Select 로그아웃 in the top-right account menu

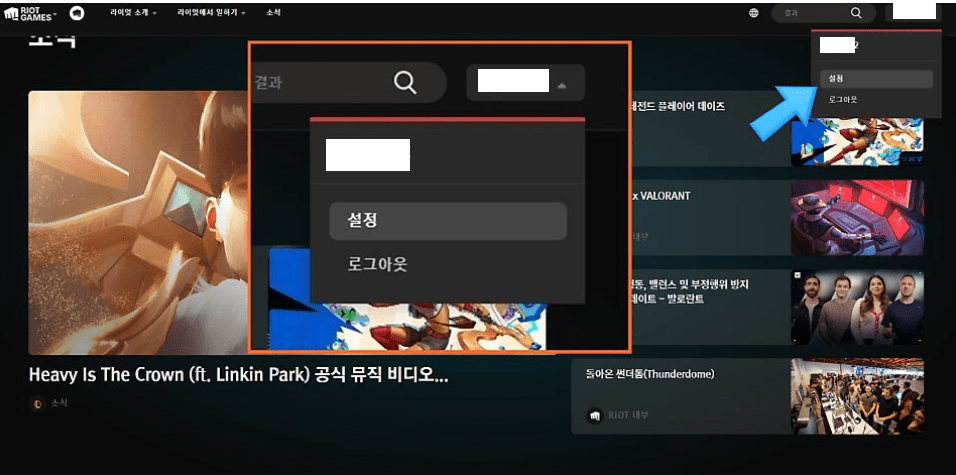[x=843, y=100]
